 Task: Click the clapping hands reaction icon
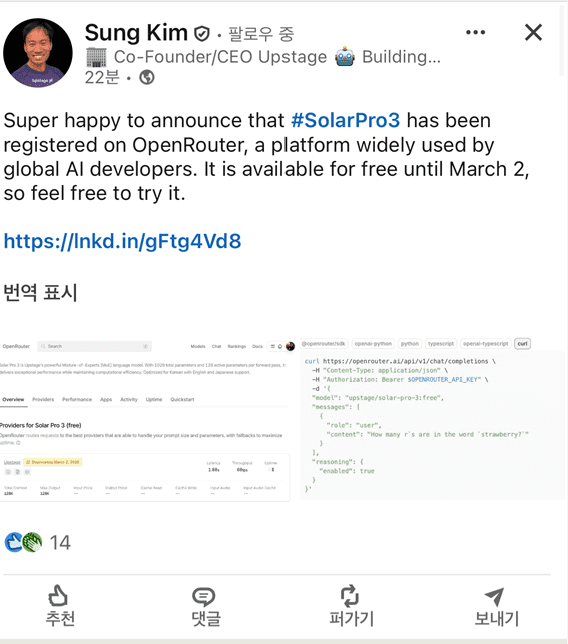tap(32, 542)
